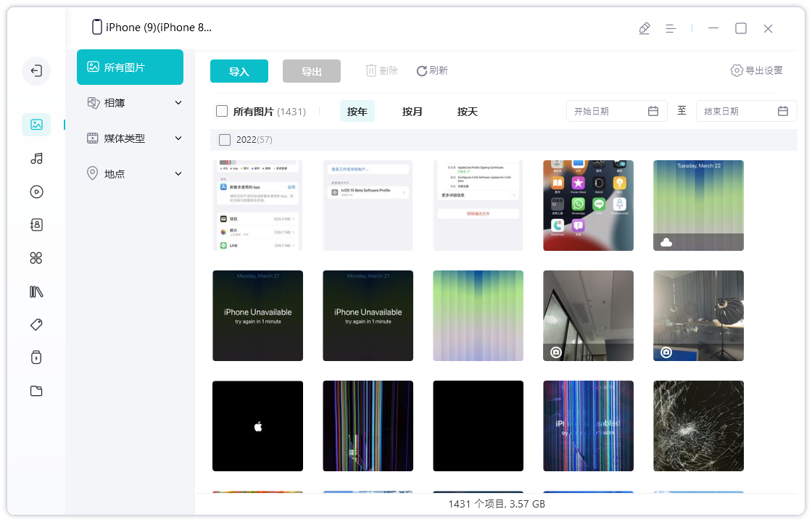Viewport: 812px width, 522px height.
Task: Open the Photos panel in the sidebar
Action: point(36,123)
